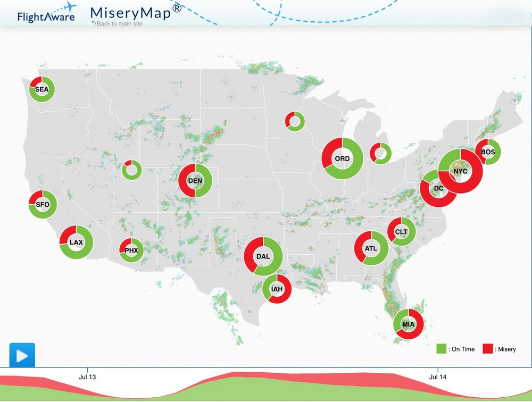Expand the IAH donut for more info
This screenshot has width=532, height=402.
click(277, 289)
